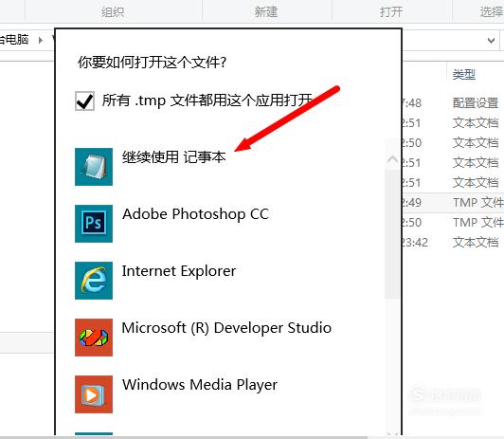This screenshot has height=439, width=504.
Task: Choose 继续使用 记事本 option
Action: click(x=174, y=157)
